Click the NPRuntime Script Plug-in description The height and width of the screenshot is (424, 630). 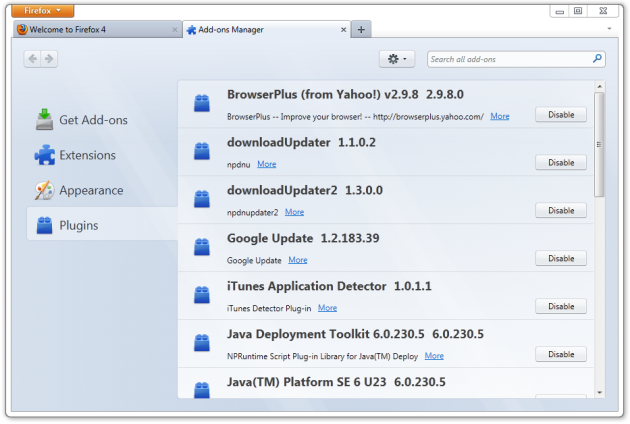(x=322, y=356)
